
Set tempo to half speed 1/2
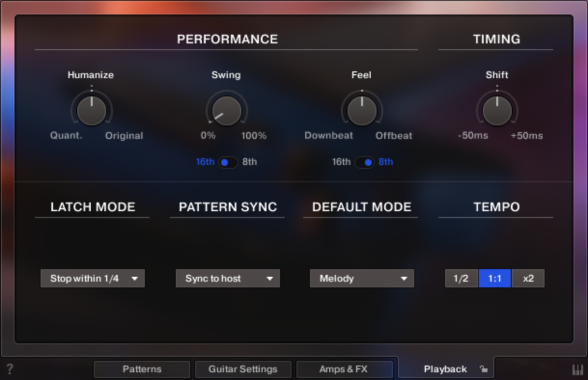click(x=461, y=278)
